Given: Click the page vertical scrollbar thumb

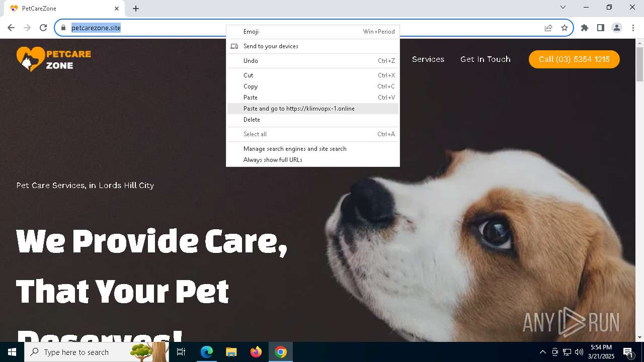Looking at the screenshot, I should tap(639, 64).
